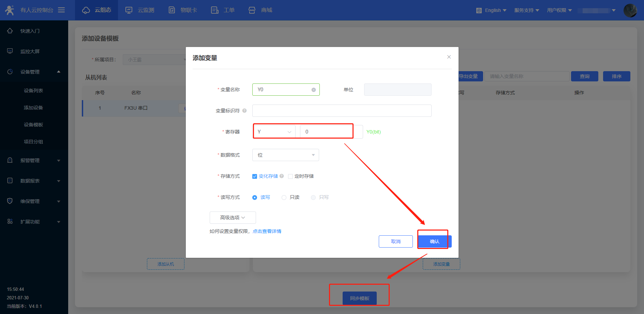The image size is (644, 314).
Task: Open the register type Y dropdown
Action: [274, 132]
